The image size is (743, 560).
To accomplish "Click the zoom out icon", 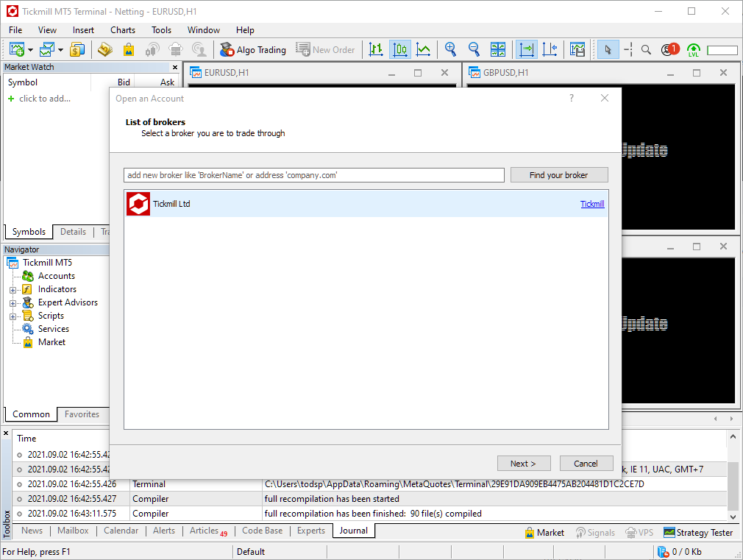I will [x=474, y=49].
